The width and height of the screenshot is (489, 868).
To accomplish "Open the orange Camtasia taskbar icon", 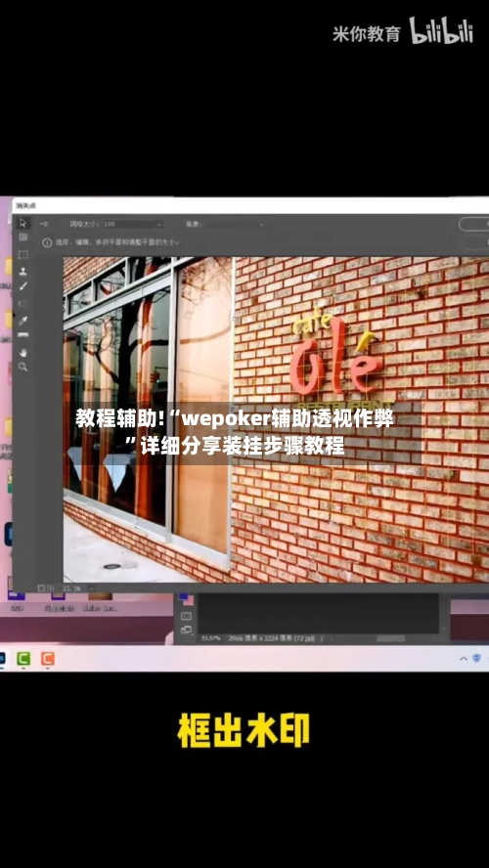I will click(48, 658).
